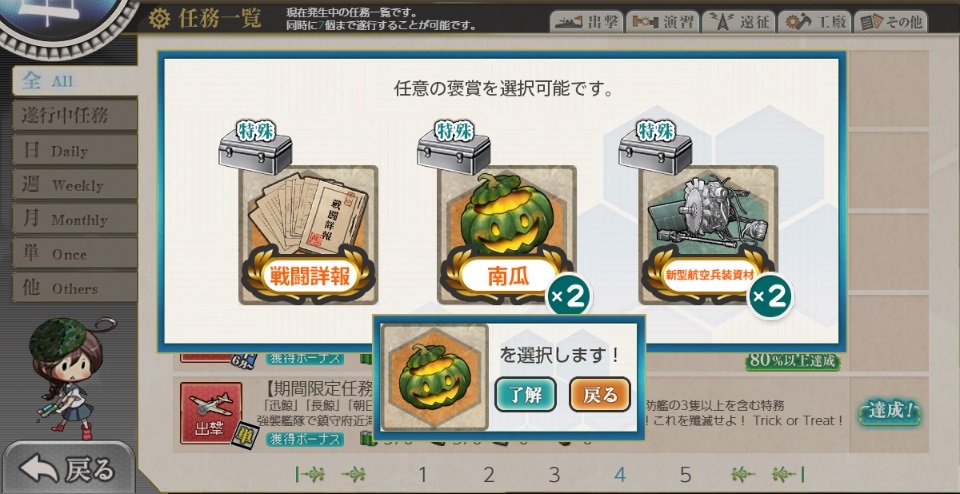Open the 工廠 factory menu
The height and width of the screenshot is (494, 960).
point(814,22)
